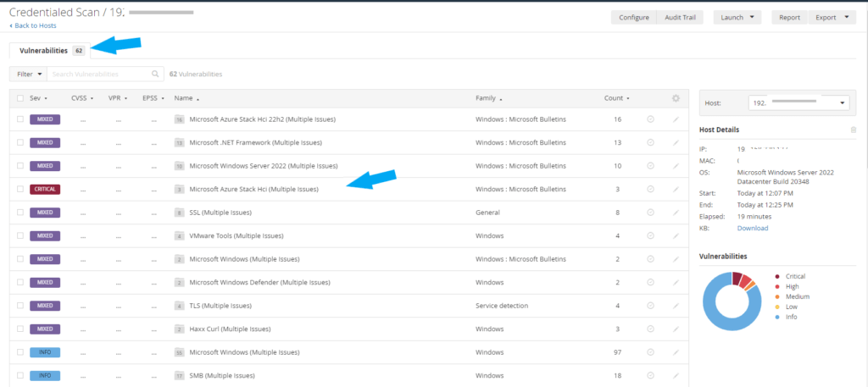
Task: Click the trash icon beside Host Details
Action: pyautogui.click(x=853, y=130)
